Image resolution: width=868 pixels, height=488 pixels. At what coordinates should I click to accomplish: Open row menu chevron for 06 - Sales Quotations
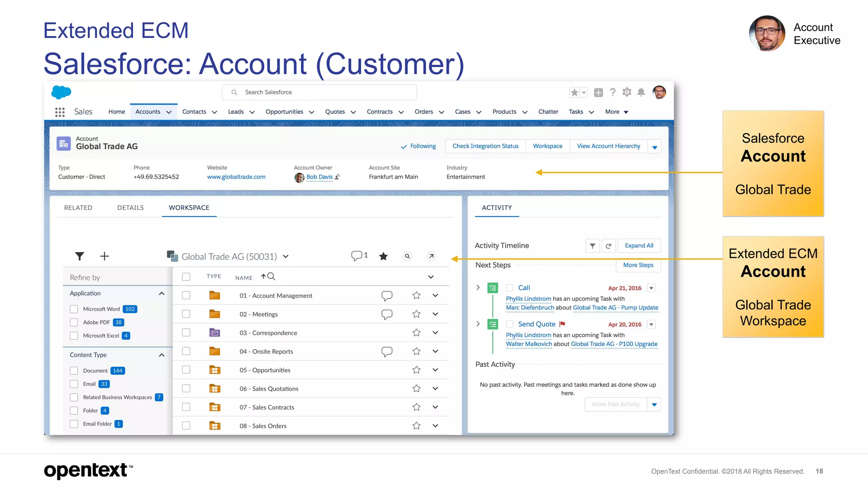coord(435,388)
